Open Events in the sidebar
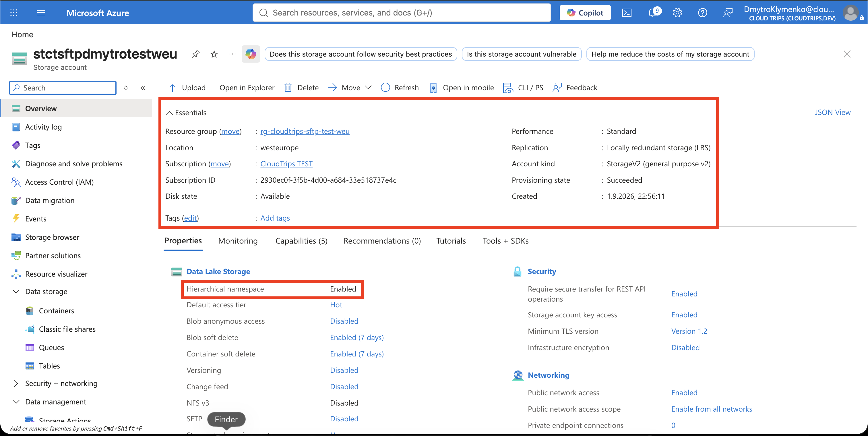The height and width of the screenshot is (436, 868). 35,219
